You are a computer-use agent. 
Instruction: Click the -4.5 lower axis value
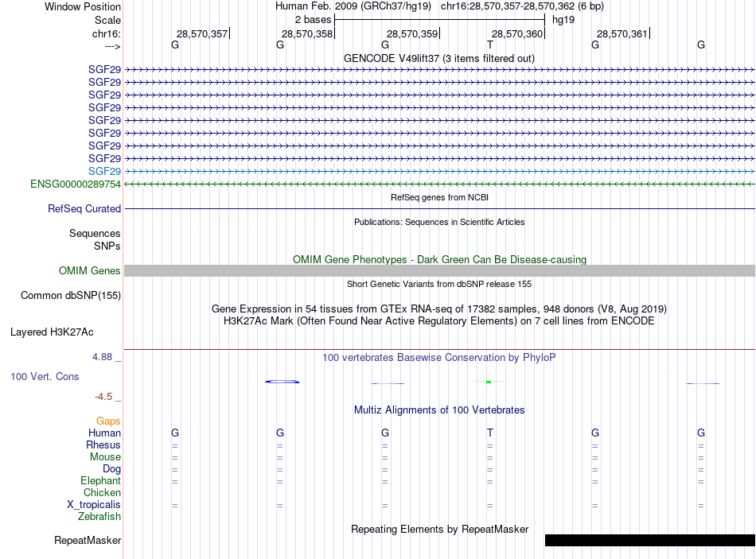tap(103, 397)
